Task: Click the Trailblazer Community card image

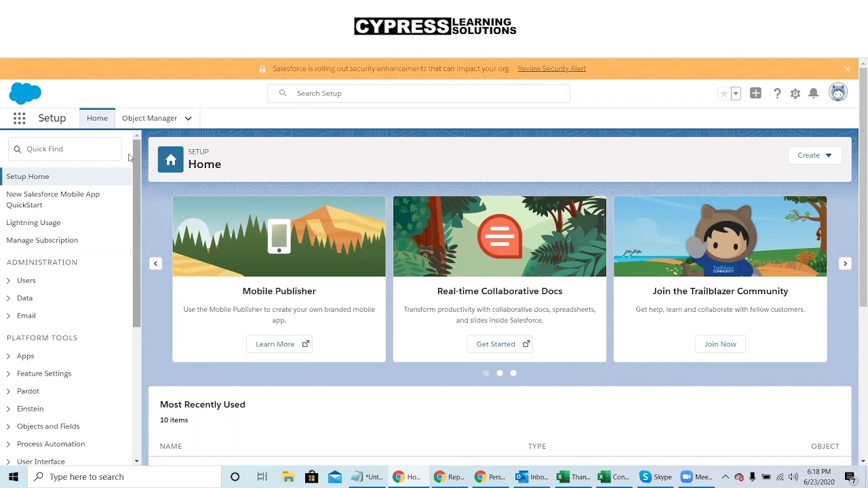Action: coord(720,237)
